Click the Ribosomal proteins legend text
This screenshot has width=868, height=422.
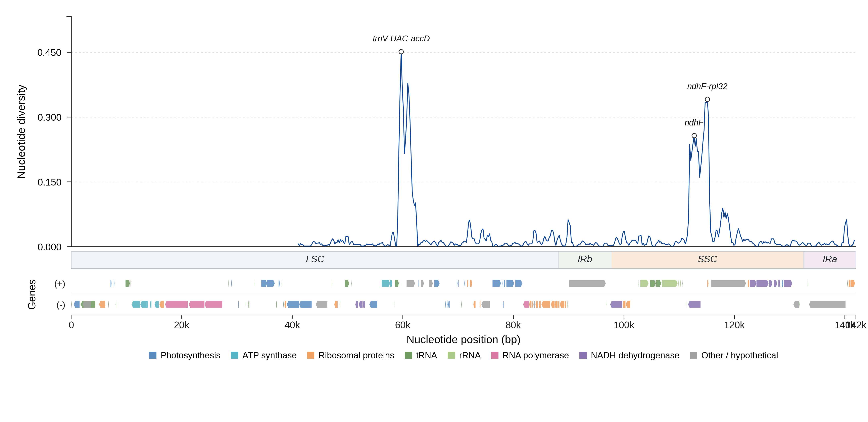coord(356,355)
